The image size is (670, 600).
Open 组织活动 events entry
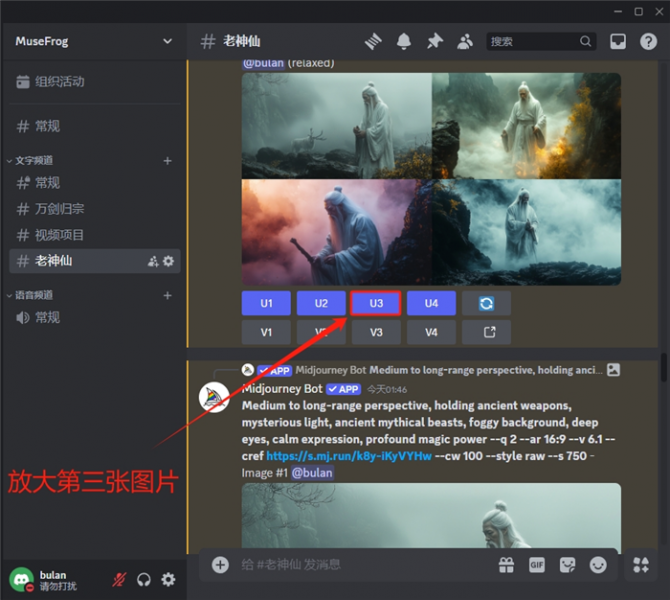tap(94, 82)
